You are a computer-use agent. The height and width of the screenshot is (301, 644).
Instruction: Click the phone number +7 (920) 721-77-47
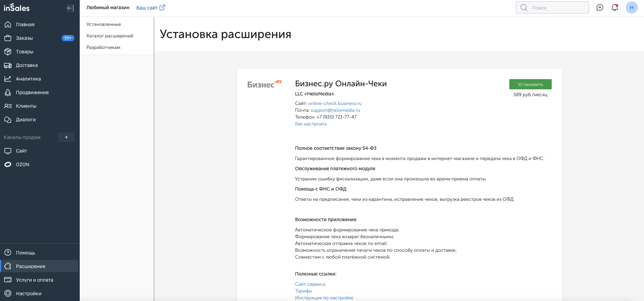coord(337,117)
